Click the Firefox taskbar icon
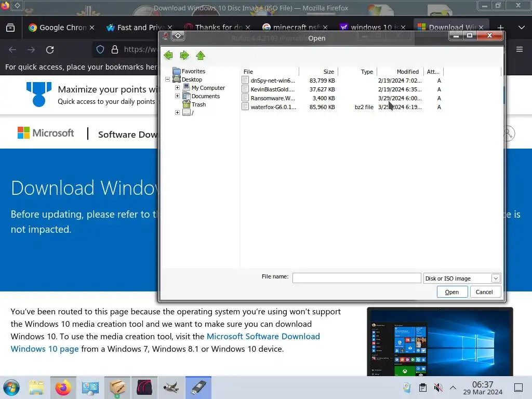This screenshot has height=399, width=532. (63, 388)
